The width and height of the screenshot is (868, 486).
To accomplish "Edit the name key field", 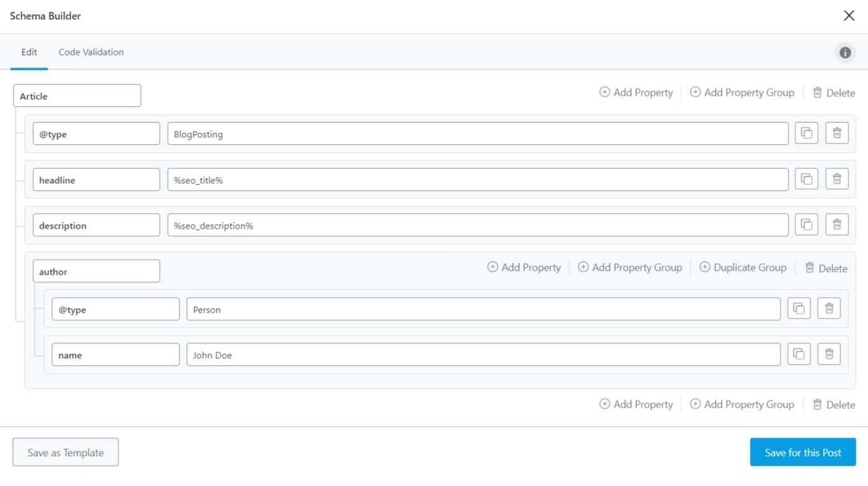I will point(116,355).
